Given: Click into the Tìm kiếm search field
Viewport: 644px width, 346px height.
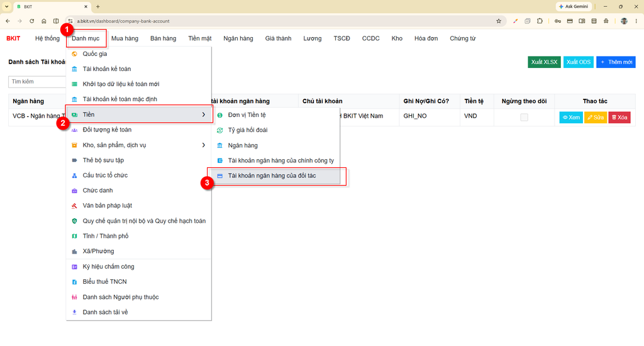Looking at the screenshot, I should pos(37,82).
